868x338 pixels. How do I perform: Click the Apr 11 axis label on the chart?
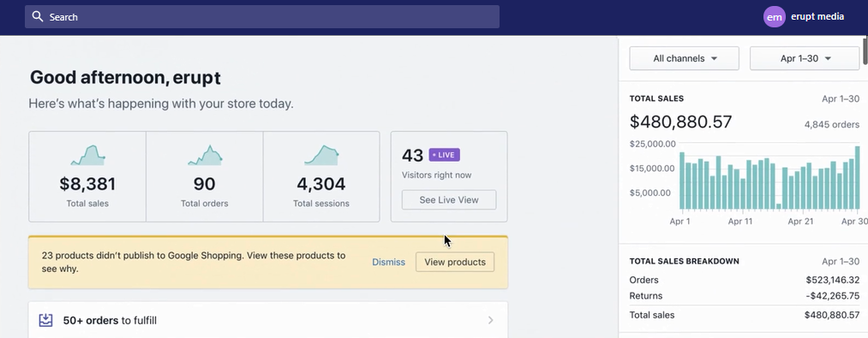740,222
